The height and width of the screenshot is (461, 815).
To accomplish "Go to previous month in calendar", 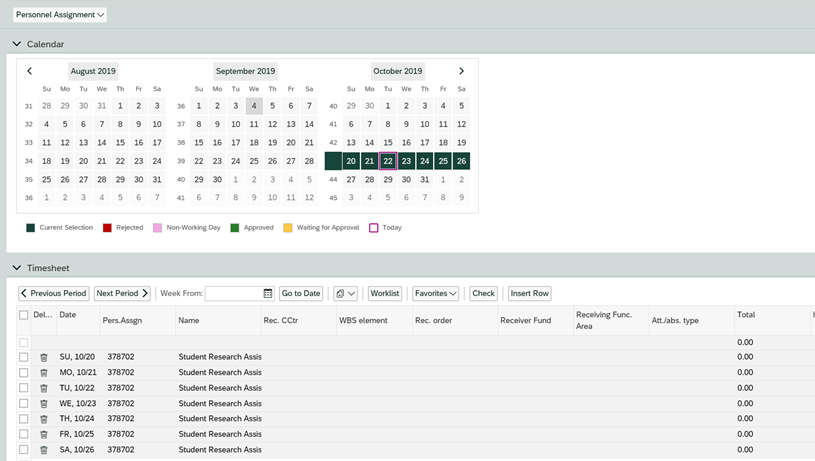I will pyautogui.click(x=30, y=71).
